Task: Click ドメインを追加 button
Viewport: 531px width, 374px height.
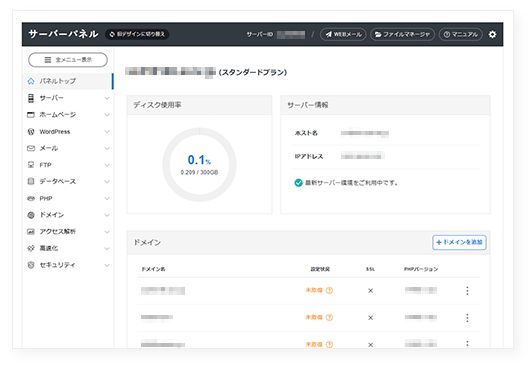Action: point(459,242)
